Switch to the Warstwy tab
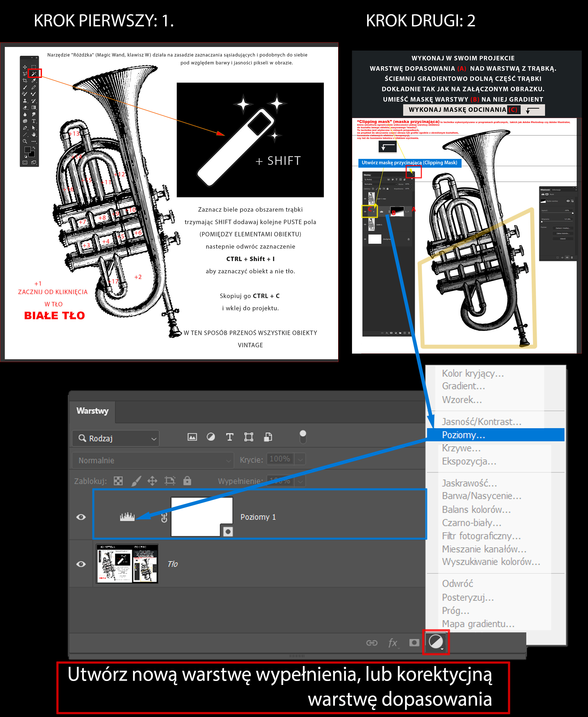588x717 pixels. pyautogui.click(x=92, y=411)
